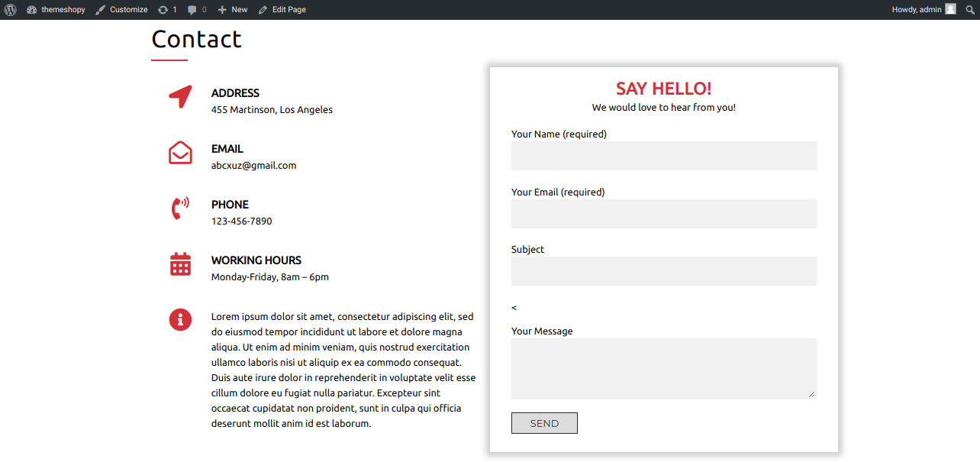Click into the Subject field
980x462 pixels.
tap(663, 271)
